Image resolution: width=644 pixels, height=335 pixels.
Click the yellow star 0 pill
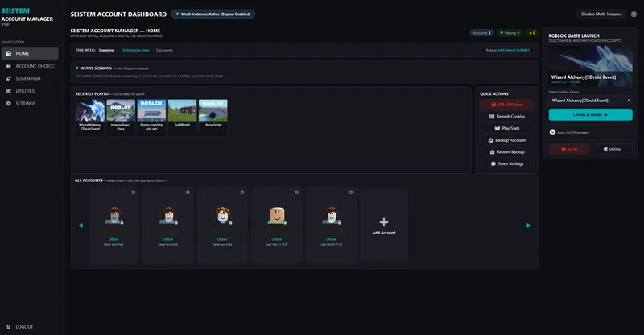pos(532,33)
